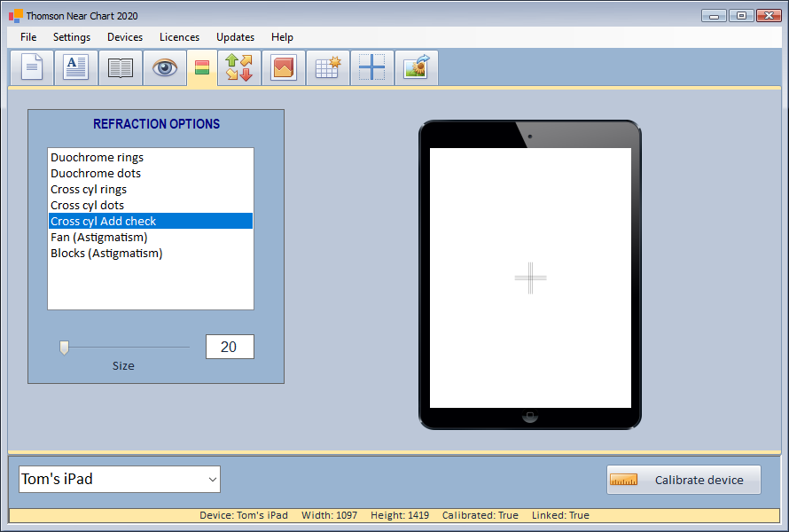The width and height of the screenshot is (789, 532).
Task: Expand the Tom's iPad device dropdown
Action: click(212, 480)
